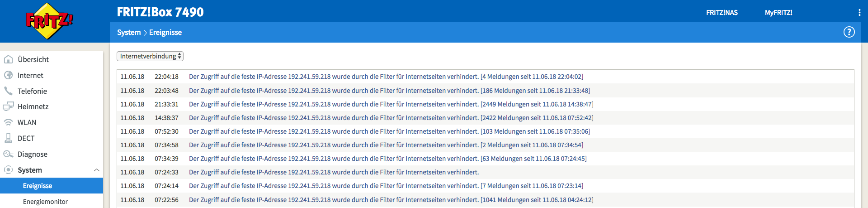Open the three-dot options menu
This screenshot has width=868, height=208.
click(859, 13)
